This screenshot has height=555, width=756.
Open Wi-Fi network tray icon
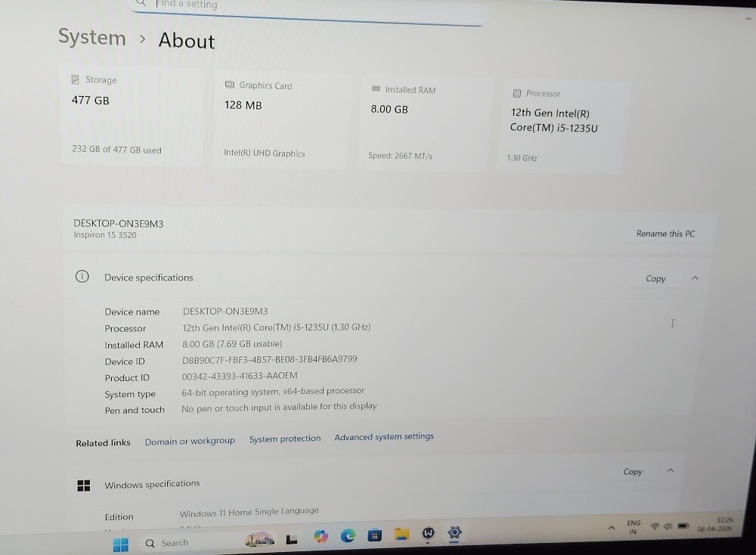tap(655, 526)
